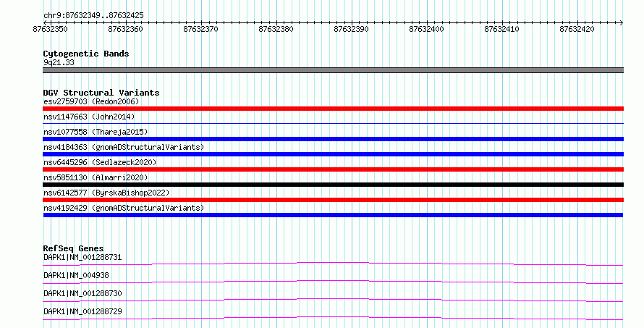This screenshot has height=328, width=644.
Task: Open variant nsv1077558 (Thareja2015) label
Action: point(96,132)
